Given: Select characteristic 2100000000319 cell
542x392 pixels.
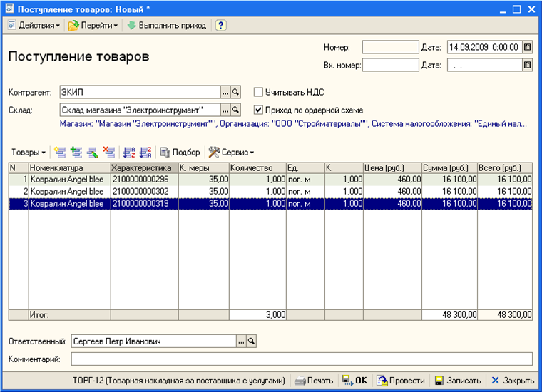Looking at the screenshot, I should [x=145, y=204].
